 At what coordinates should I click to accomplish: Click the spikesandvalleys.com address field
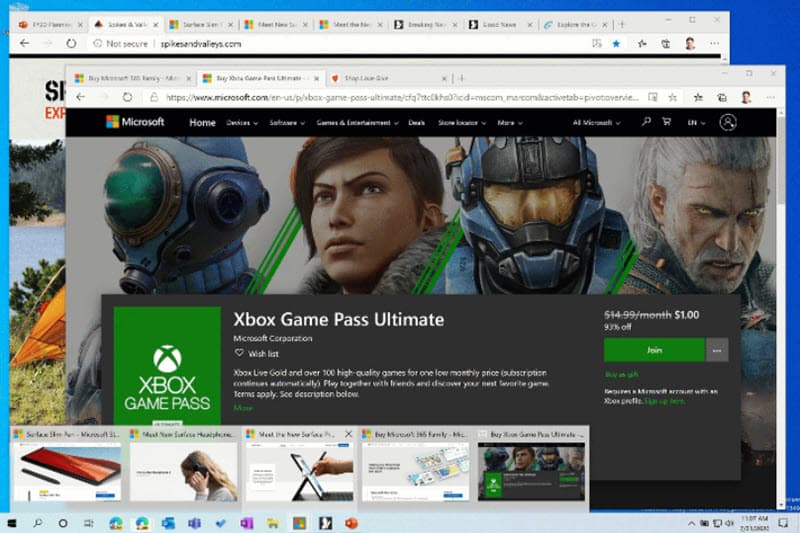click(x=201, y=44)
